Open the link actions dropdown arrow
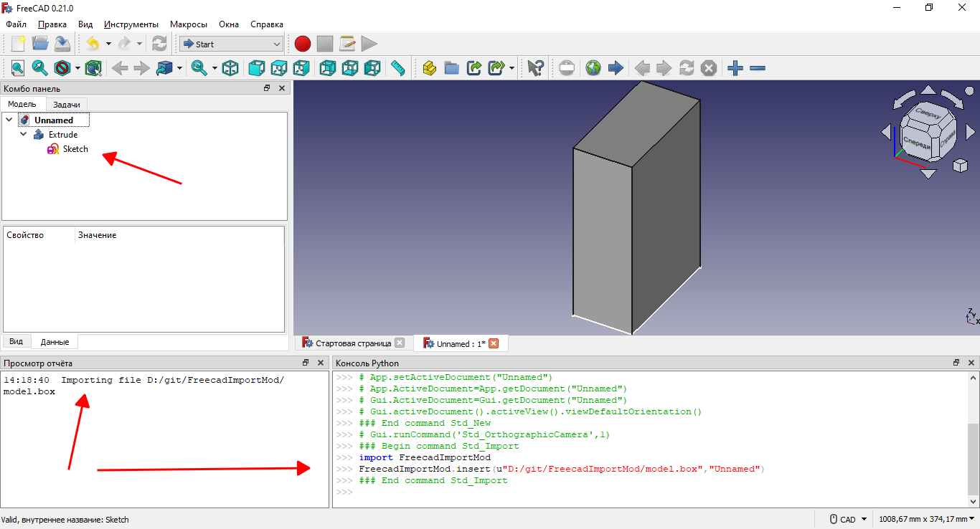The image size is (980, 529). tap(512, 68)
